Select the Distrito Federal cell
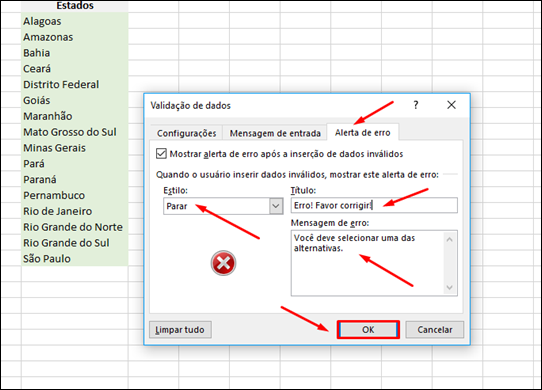The width and height of the screenshot is (542, 390). pyautogui.click(x=75, y=84)
